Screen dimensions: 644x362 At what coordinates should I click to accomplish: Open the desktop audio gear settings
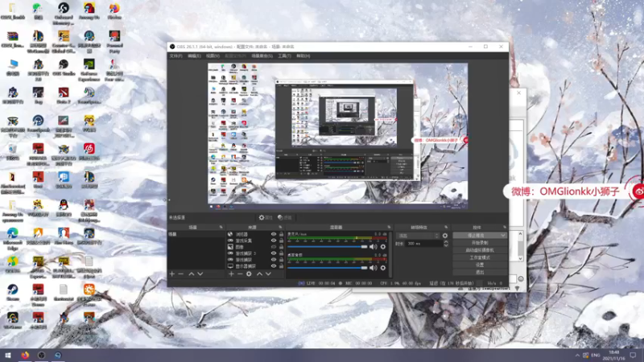[383, 268]
